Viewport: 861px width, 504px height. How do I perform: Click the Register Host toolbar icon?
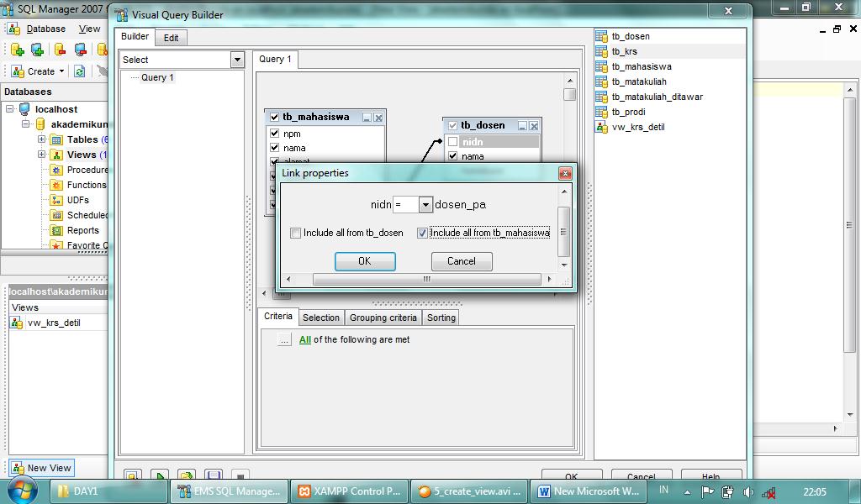pyautogui.click(x=37, y=50)
